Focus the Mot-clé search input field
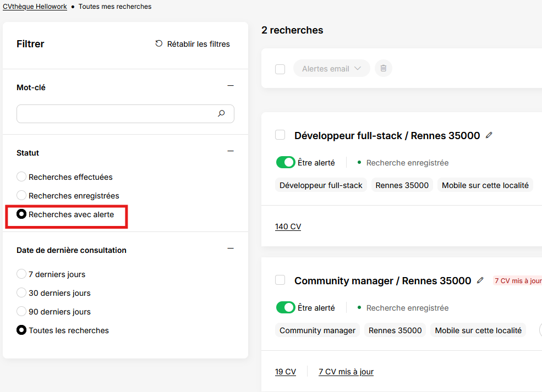The image size is (542, 392). (x=125, y=114)
